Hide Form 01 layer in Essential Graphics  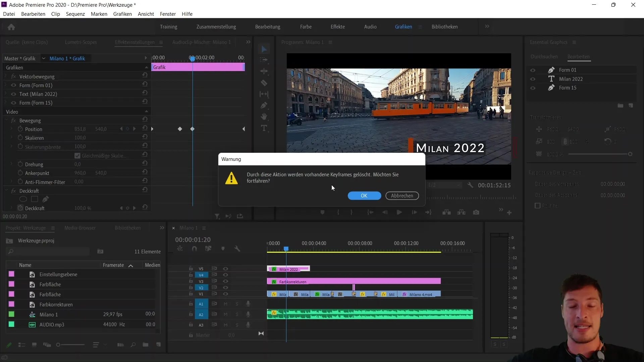click(x=533, y=70)
